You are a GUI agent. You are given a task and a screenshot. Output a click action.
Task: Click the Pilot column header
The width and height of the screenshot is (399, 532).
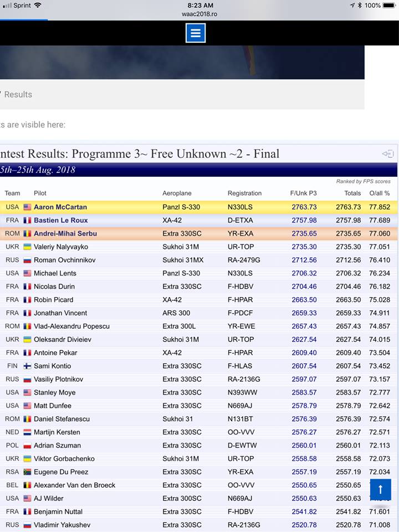pyautogui.click(x=40, y=193)
